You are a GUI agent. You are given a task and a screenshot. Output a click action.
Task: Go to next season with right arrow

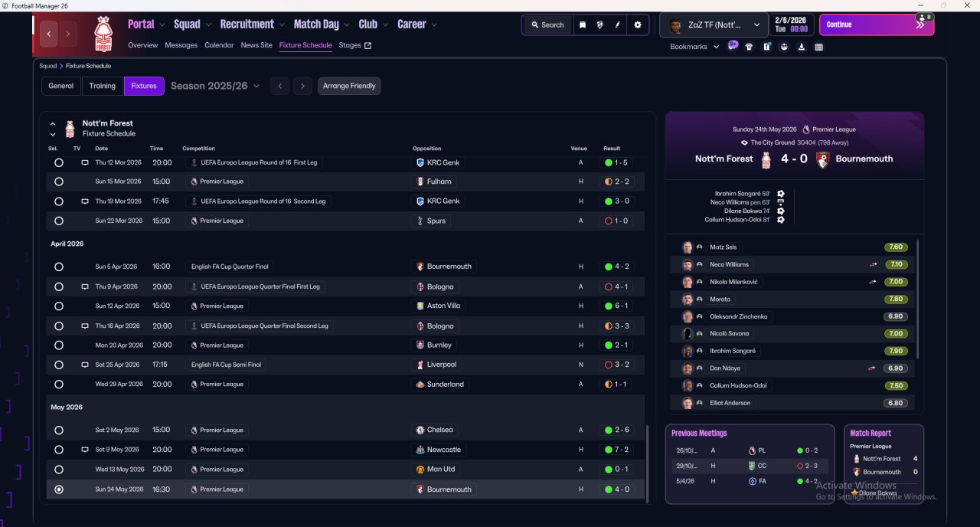(x=302, y=86)
